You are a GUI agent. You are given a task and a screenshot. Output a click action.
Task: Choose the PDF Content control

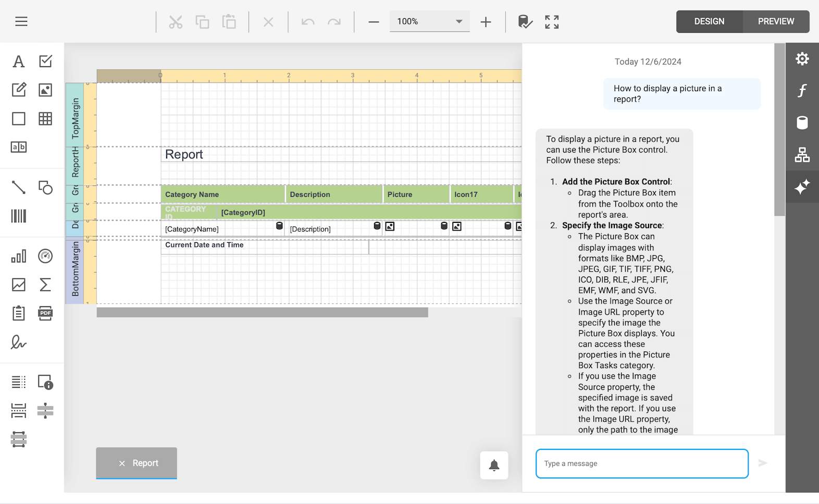tap(45, 313)
